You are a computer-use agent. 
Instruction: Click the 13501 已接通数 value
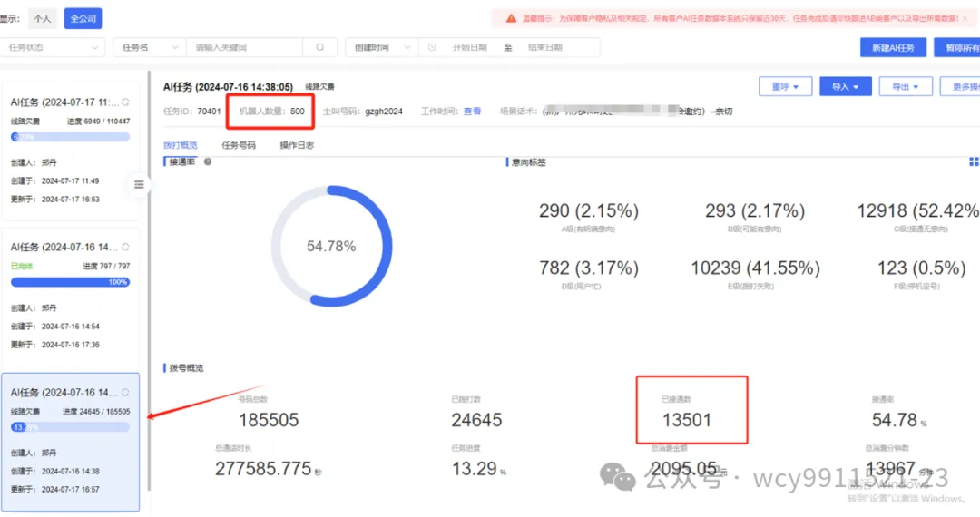(686, 420)
